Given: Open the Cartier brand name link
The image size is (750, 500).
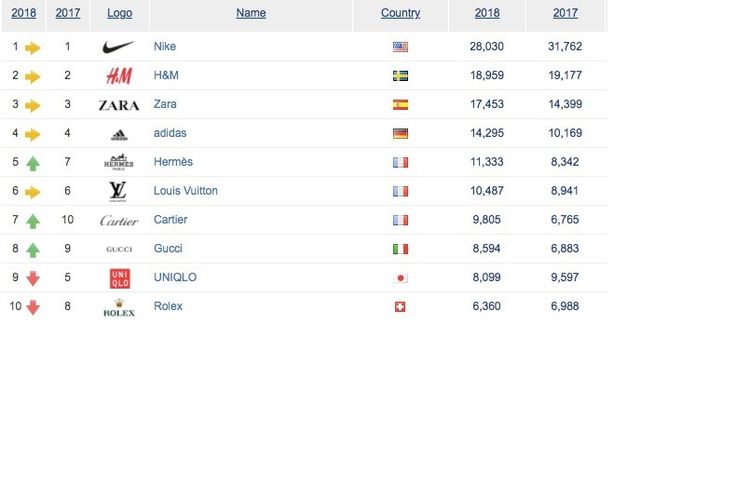Looking at the screenshot, I should point(170,220).
